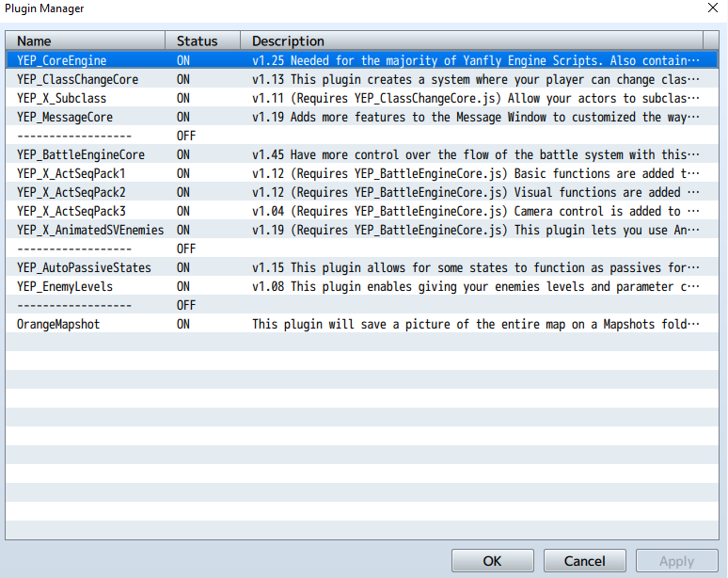Click the Description column header
The image size is (728, 578).
(x=472, y=40)
